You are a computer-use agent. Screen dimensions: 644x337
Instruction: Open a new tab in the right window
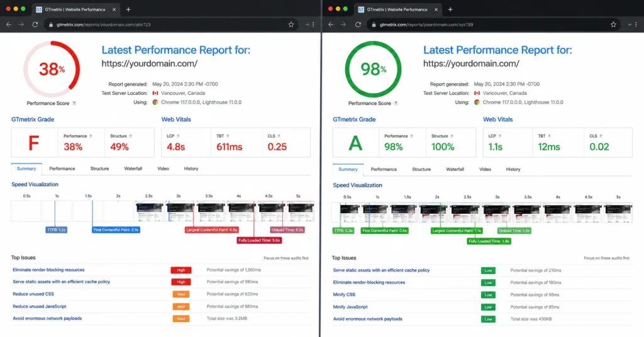[450, 9]
